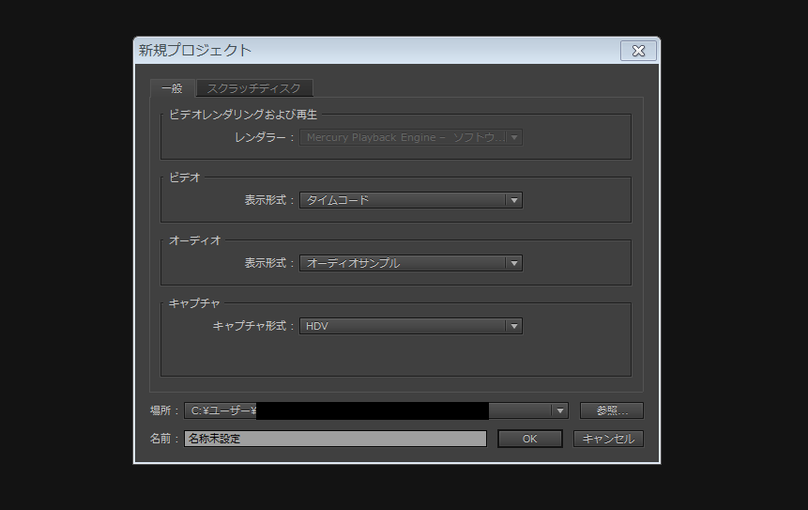The height and width of the screenshot is (510, 808).
Task: Click the arrow beside HDV
Action: (x=514, y=326)
